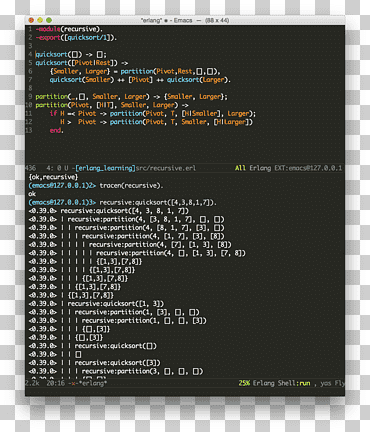The height and width of the screenshot is (432, 370).
Task: Click trace line partition(1, [], [], [3])
Action: [x=144, y=320]
